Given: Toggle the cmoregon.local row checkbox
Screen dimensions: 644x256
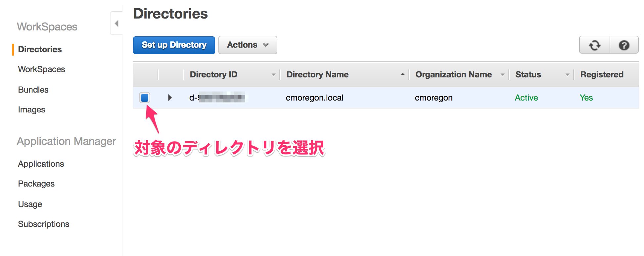Looking at the screenshot, I should coord(145,98).
